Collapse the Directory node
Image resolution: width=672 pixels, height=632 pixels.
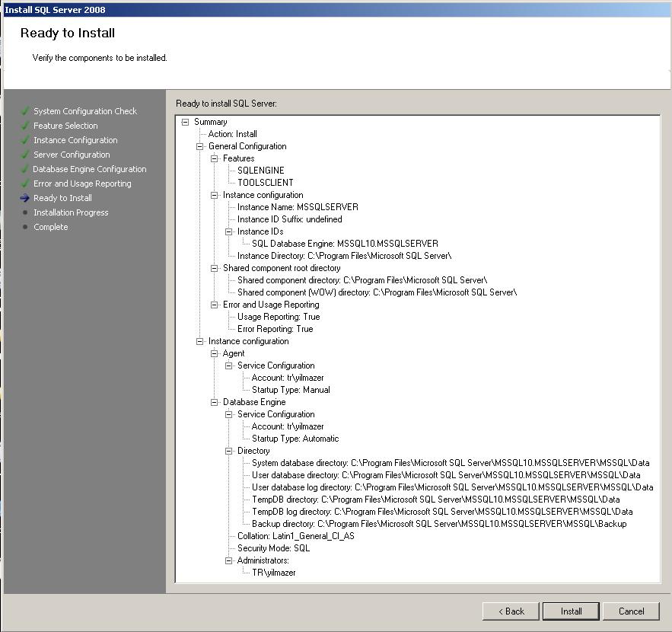pyautogui.click(x=229, y=451)
